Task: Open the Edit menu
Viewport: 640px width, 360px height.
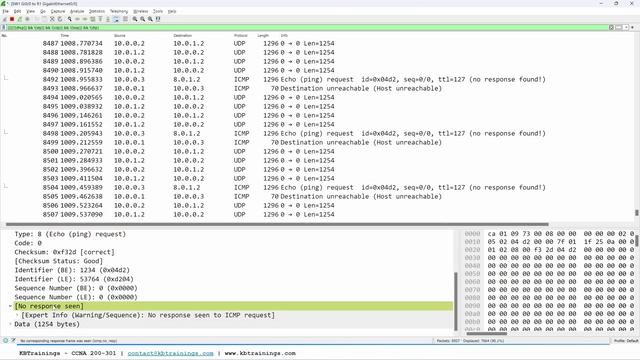Action: pos(18,11)
